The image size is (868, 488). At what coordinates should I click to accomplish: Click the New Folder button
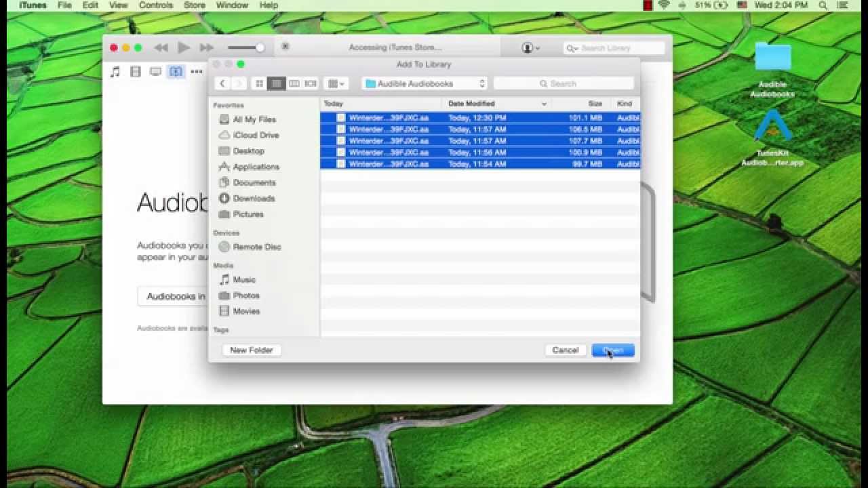pyautogui.click(x=252, y=350)
